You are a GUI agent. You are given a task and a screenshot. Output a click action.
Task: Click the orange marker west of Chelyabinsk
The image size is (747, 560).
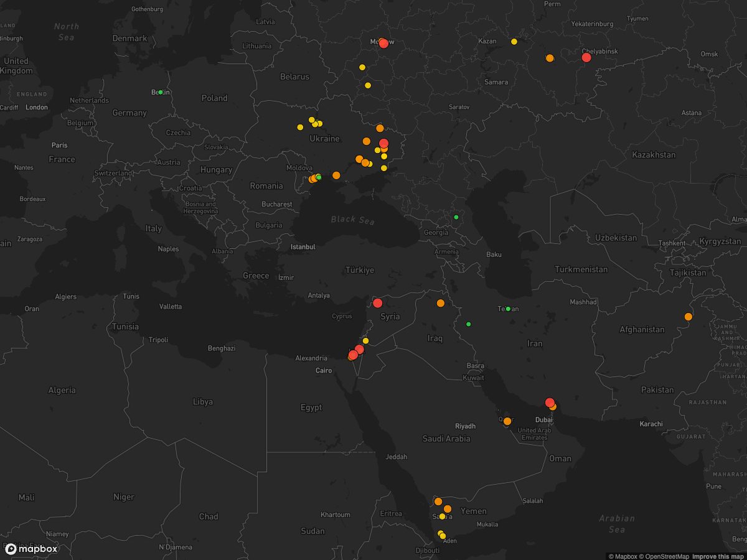(x=550, y=58)
